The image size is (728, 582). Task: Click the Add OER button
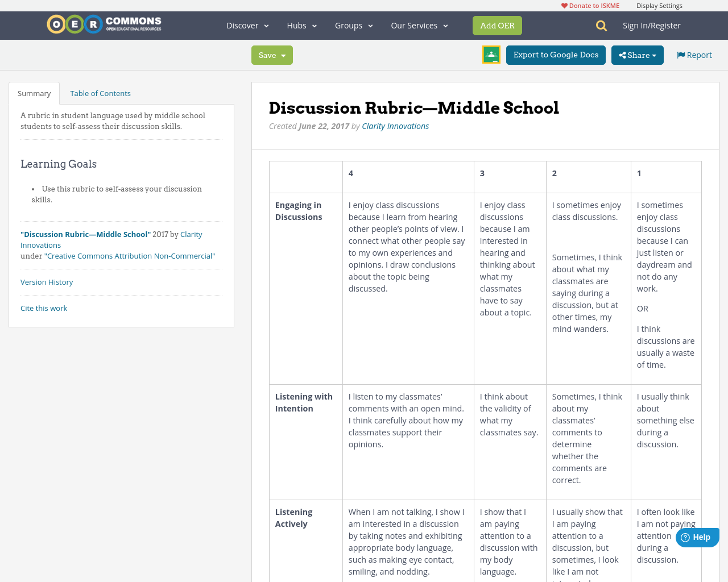pos(497,25)
